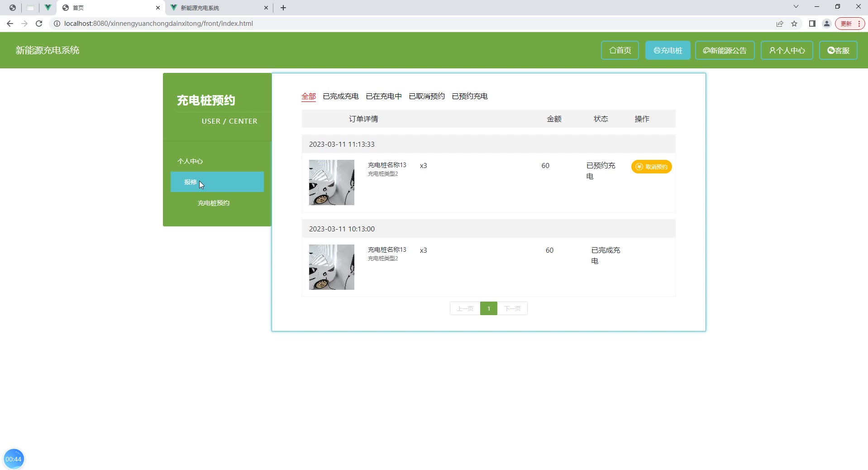Screen dimensions: 868x470
Task: Click the share page icon in address bar
Action: pos(780,24)
